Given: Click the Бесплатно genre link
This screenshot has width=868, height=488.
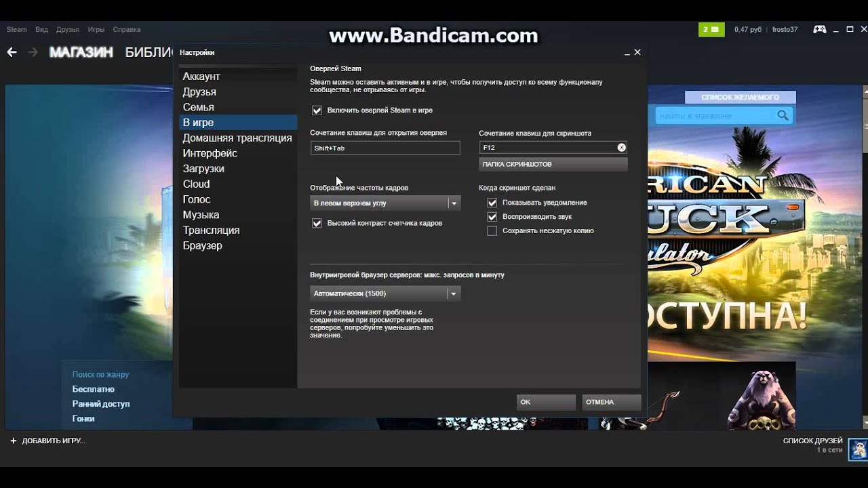Looking at the screenshot, I should coord(94,389).
